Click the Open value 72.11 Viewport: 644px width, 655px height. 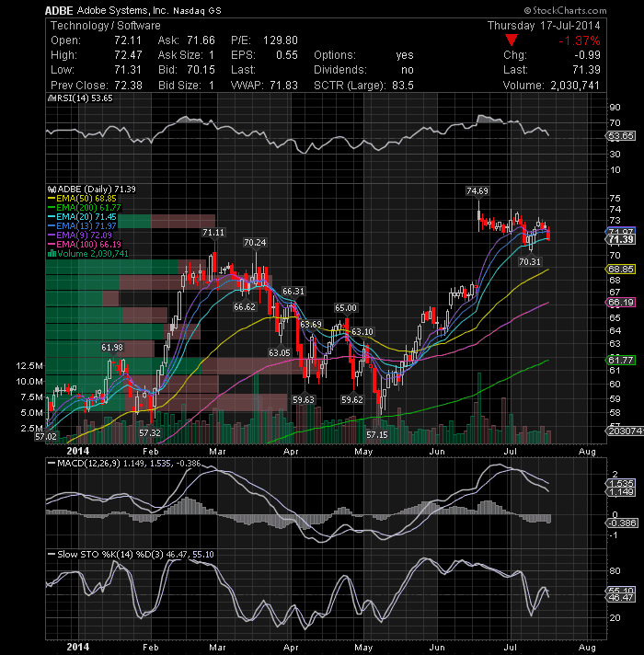[x=128, y=40]
